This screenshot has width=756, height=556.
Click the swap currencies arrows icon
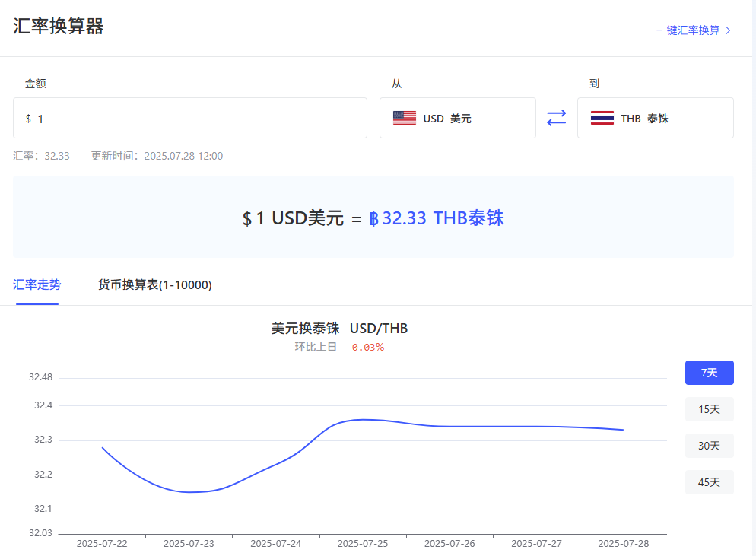click(557, 118)
